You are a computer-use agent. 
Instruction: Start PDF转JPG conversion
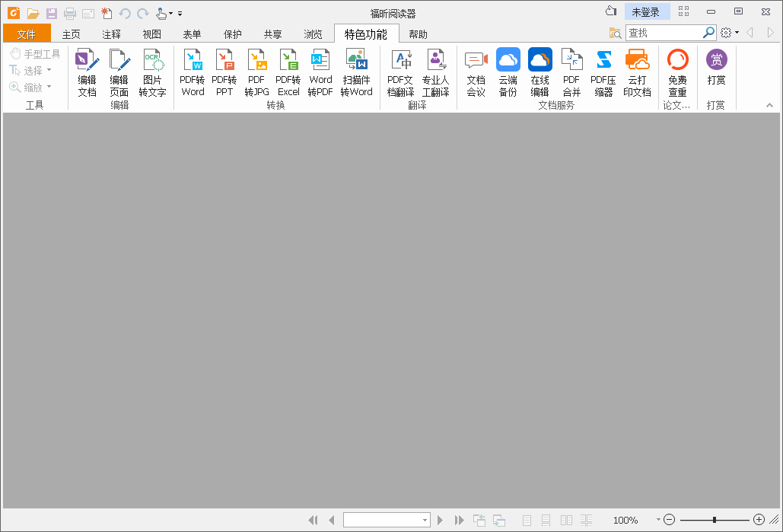point(256,73)
